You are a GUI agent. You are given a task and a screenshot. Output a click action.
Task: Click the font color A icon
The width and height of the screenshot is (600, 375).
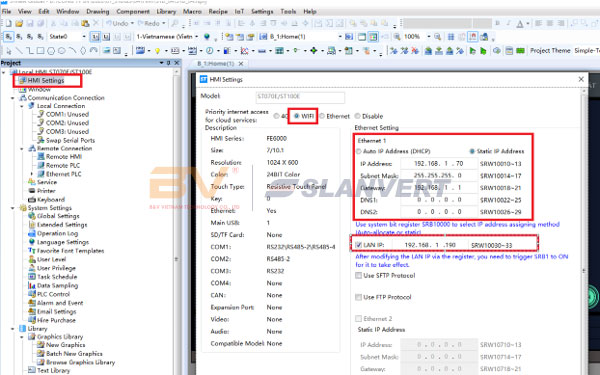tap(520, 24)
